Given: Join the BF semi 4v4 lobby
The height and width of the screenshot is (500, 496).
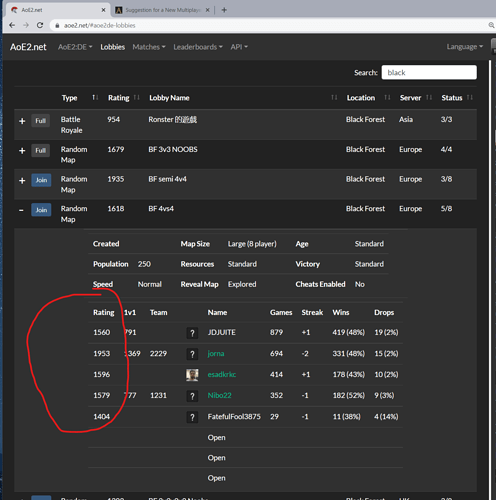Looking at the screenshot, I should [41, 180].
